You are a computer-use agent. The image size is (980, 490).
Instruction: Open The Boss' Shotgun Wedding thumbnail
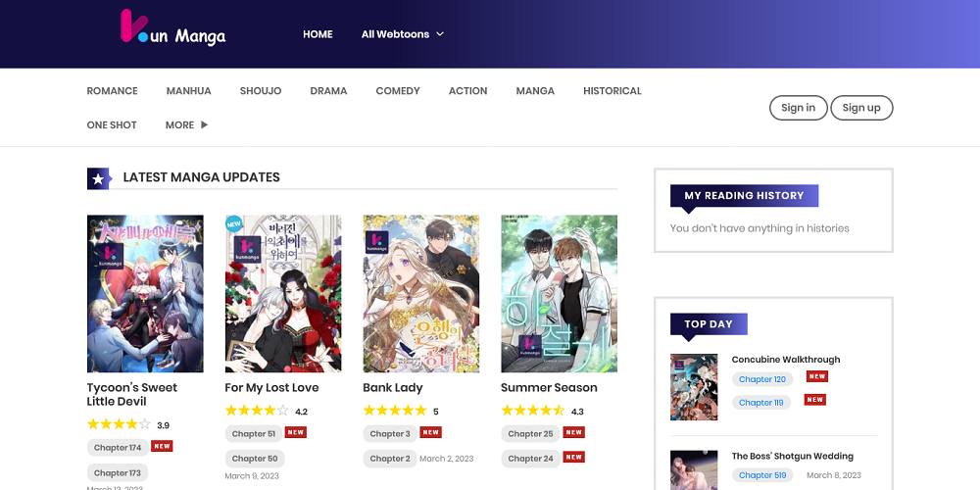click(694, 470)
